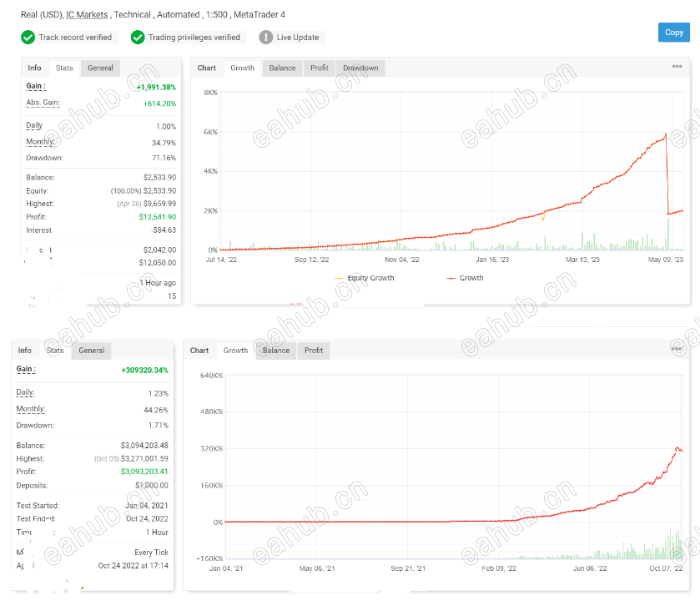Screen dimensions: 700x611
Task: Click the Track record verified checkmark icon
Action: point(28,38)
